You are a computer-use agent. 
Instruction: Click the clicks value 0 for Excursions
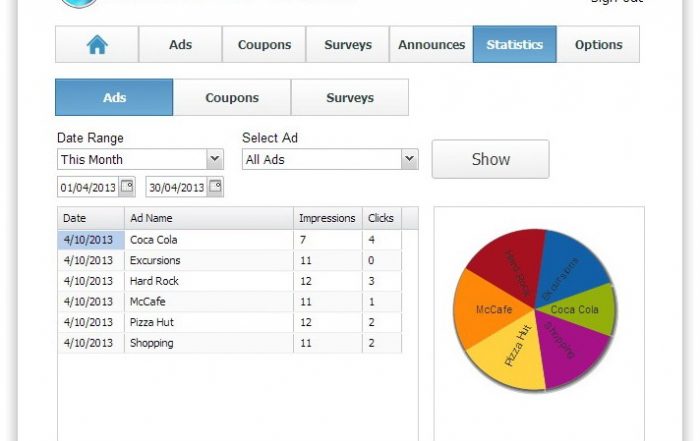[x=382, y=260]
